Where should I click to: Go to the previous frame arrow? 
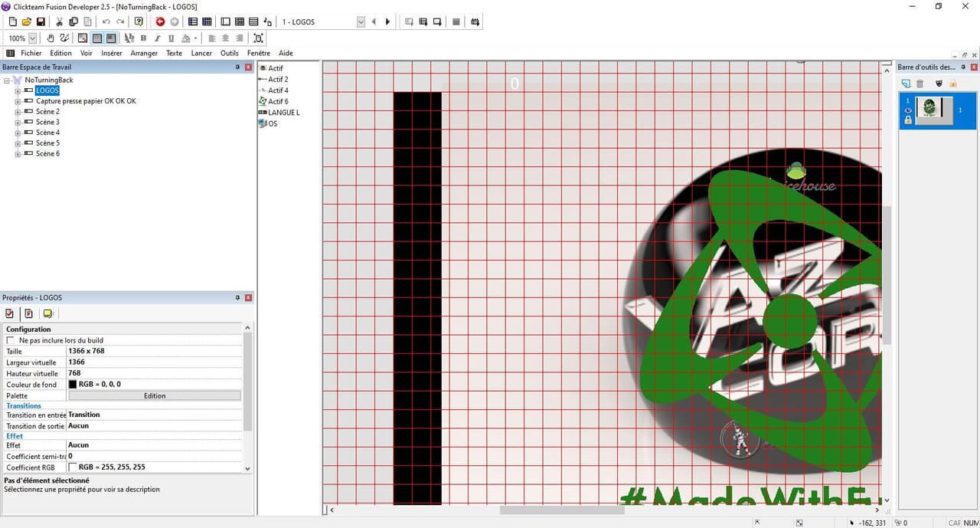pos(374,21)
